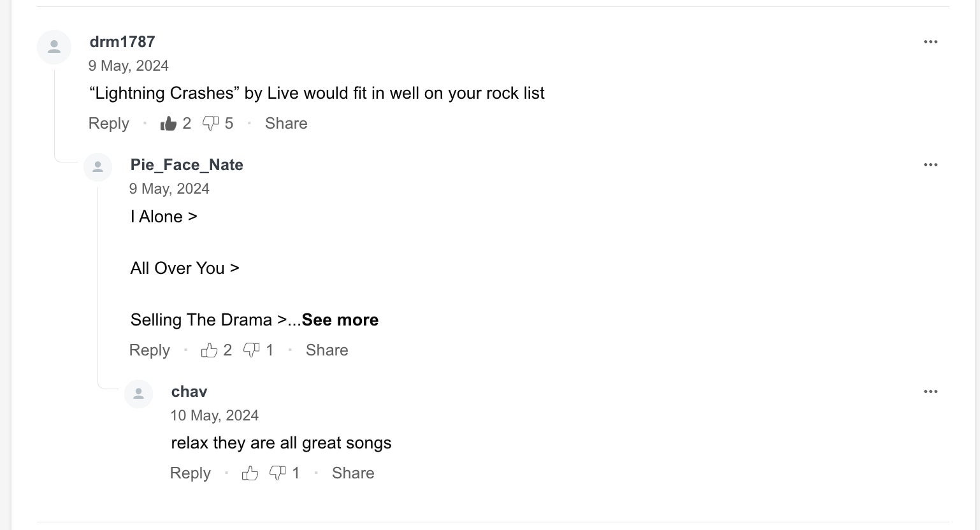Click thumbs-down on Pie_Face_Nate's reply
This screenshot has width=980, height=530.
252,350
